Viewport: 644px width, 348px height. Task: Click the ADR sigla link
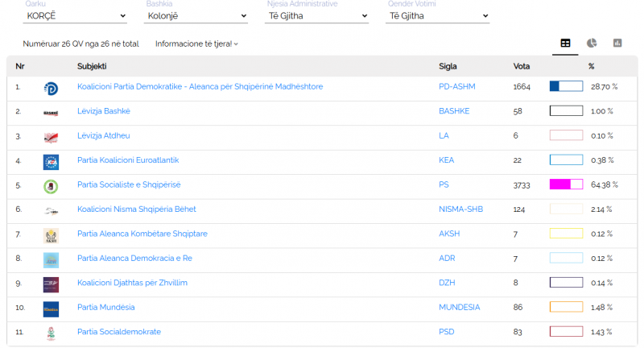click(447, 258)
